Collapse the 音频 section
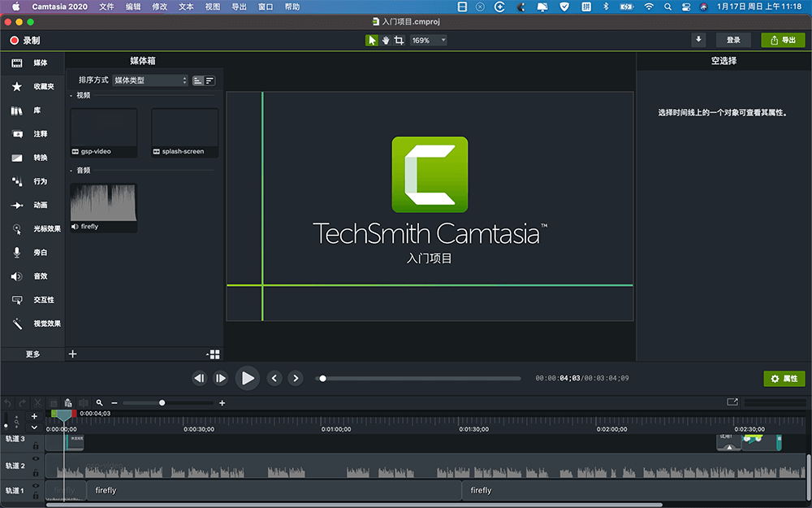The height and width of the screenshot is (508, 812). click(71, 171)
